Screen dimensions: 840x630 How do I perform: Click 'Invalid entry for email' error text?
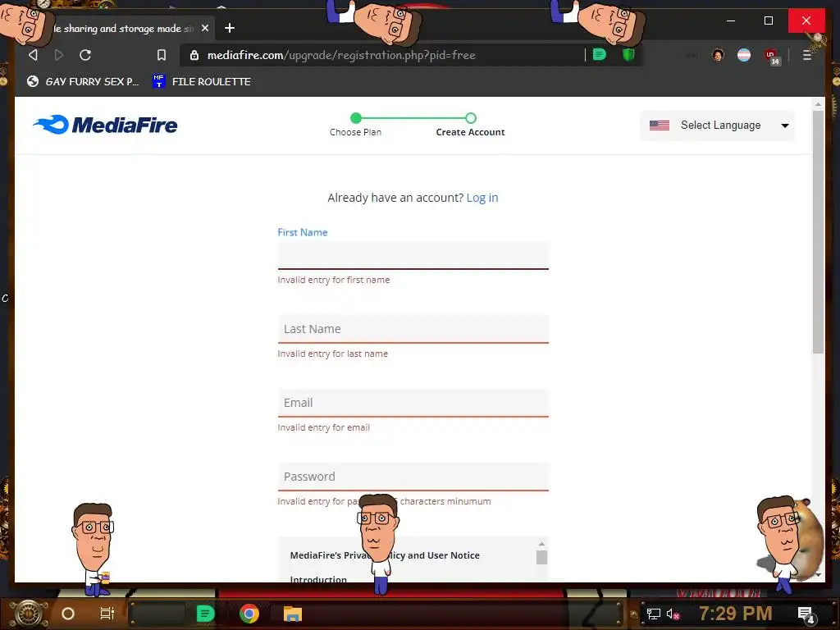(323, 427)
